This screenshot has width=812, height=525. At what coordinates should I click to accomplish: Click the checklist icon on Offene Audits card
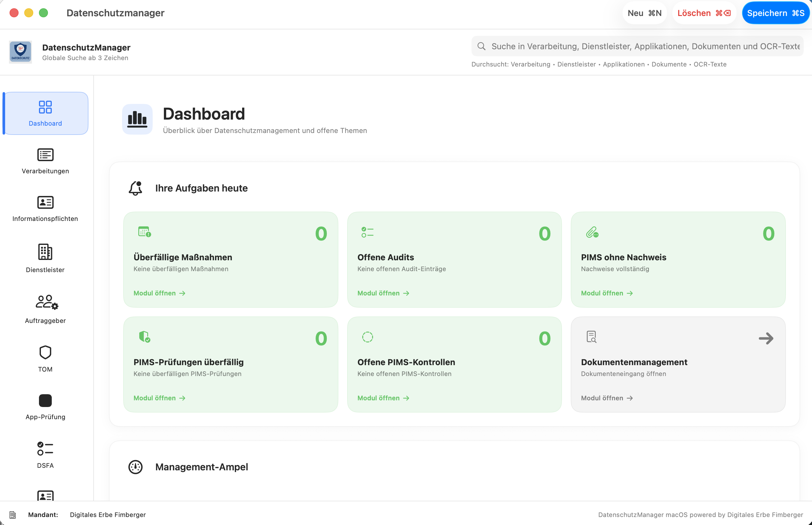coord(368,232)
